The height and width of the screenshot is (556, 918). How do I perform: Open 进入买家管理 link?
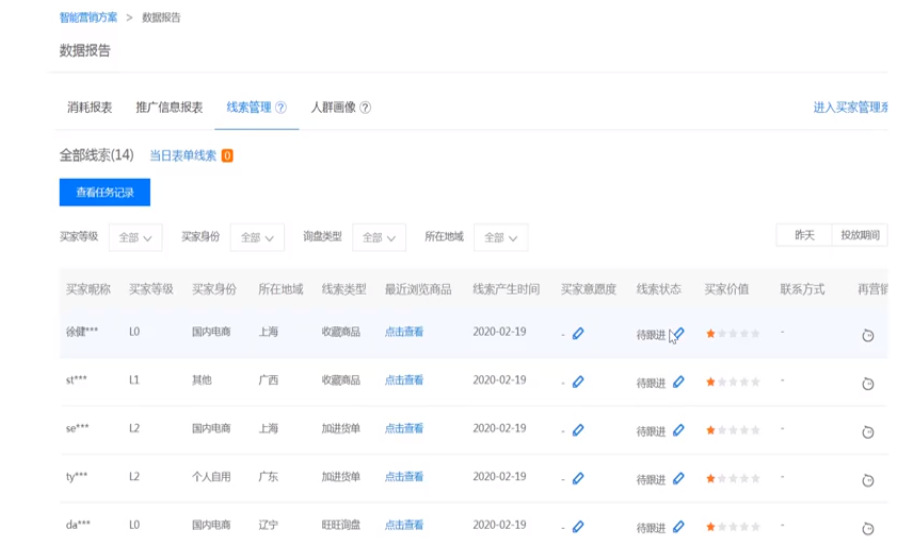point(851,108)
